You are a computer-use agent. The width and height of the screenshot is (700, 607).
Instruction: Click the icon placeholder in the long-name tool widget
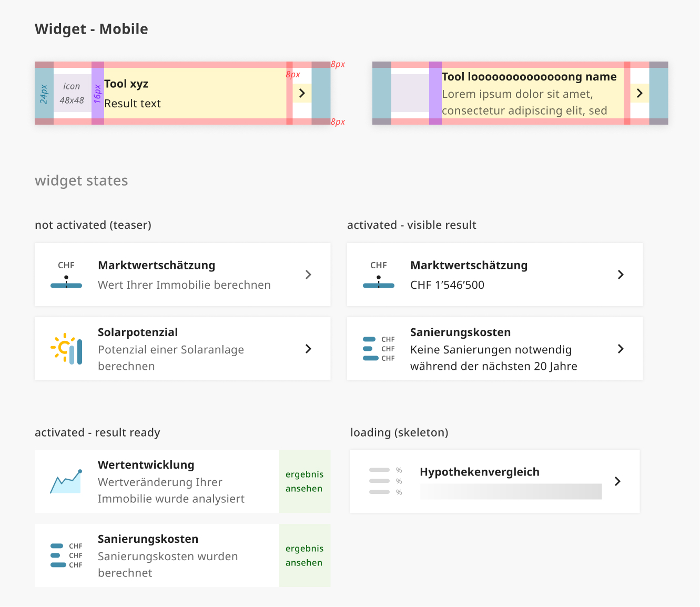pyautogui.click(x=410, y=93)
